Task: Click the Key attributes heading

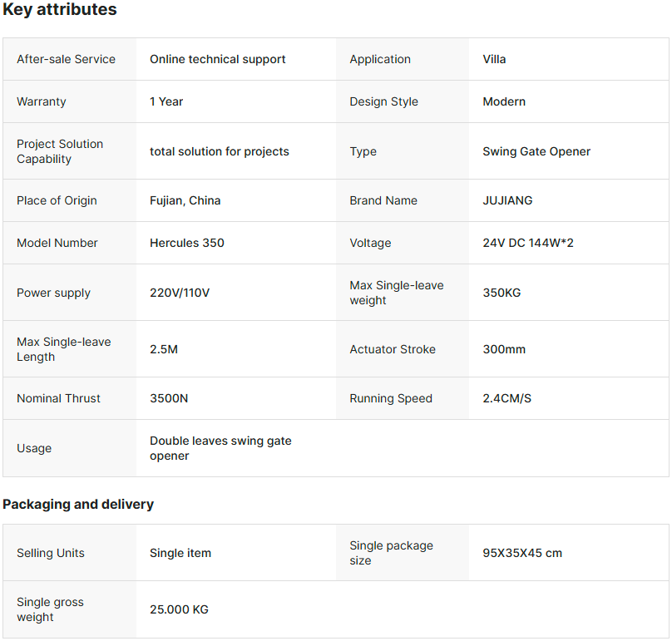Action: coord(60,10)
